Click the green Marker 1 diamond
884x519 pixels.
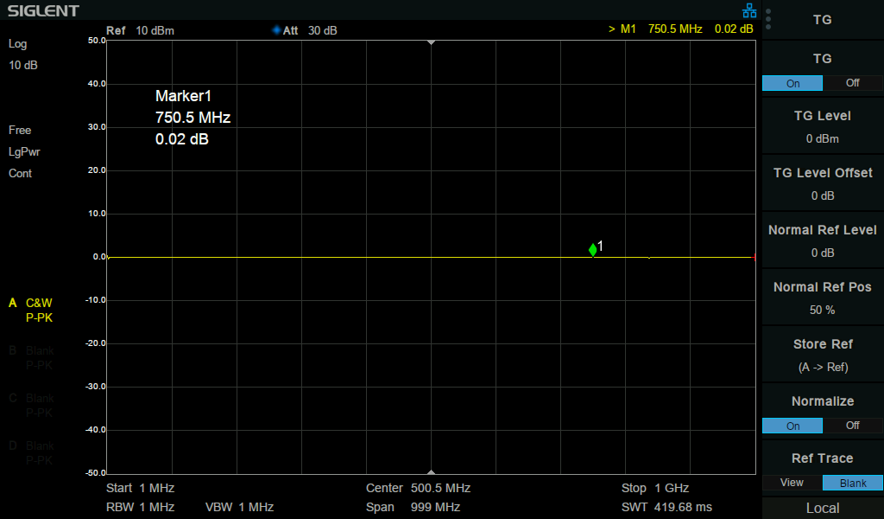tap(593, 250)
